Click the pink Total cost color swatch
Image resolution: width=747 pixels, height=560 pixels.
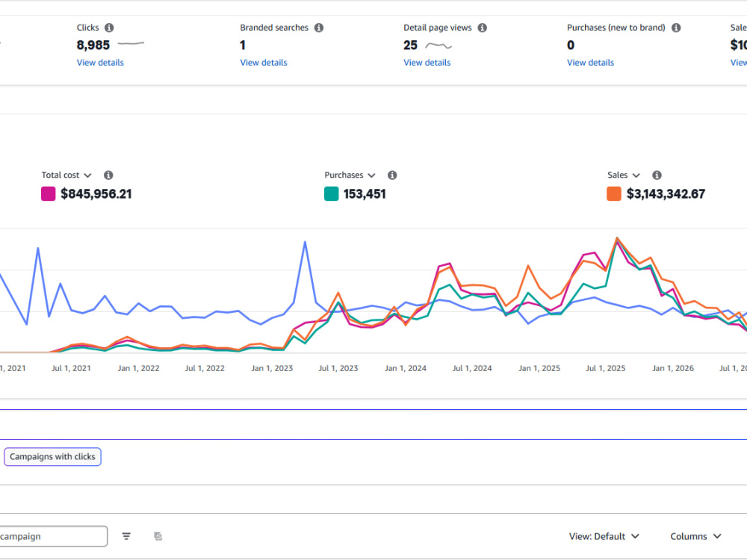click(48, 194)
